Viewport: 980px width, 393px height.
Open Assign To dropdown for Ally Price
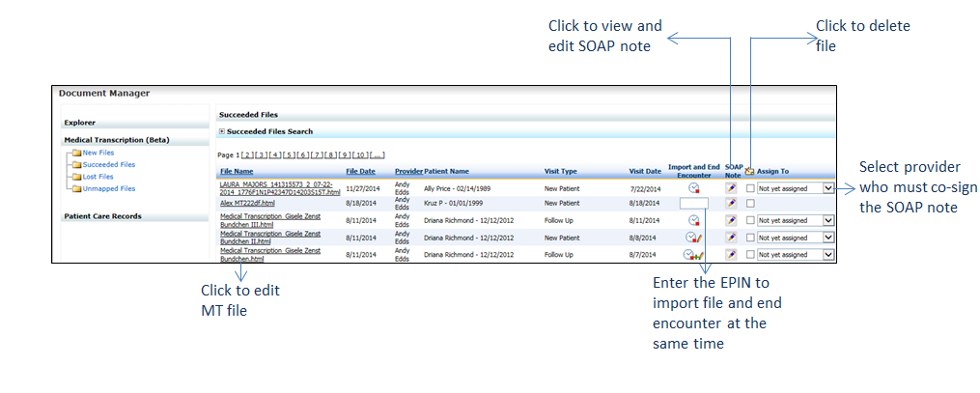tap(827, 188)
